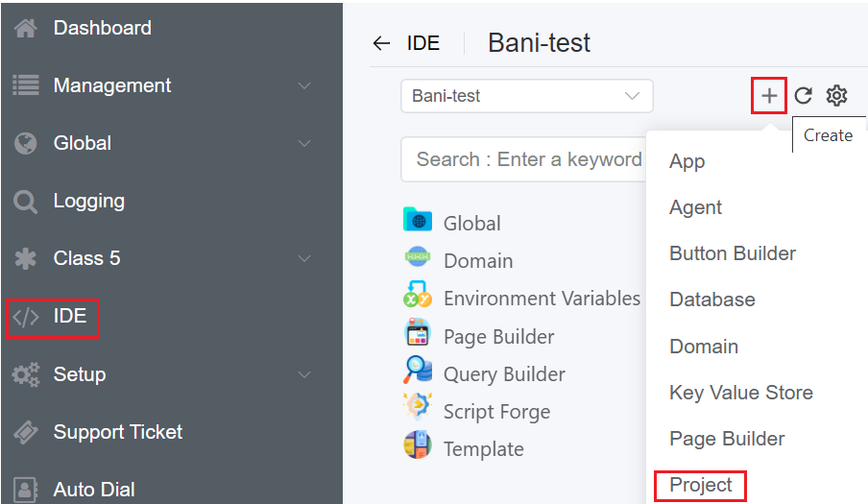Select Project from the Create menu
The image size is (868, 504).
pyautogui.click(x=701, y=485)
